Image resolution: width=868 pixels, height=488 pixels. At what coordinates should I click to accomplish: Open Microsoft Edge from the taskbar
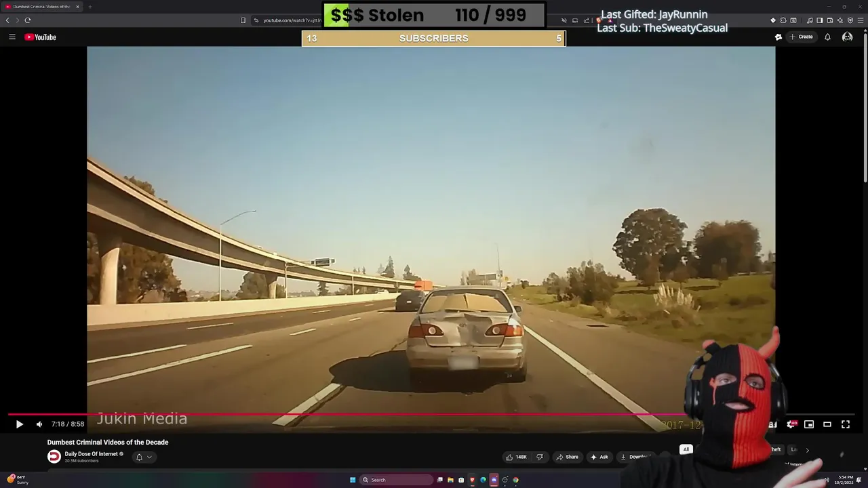pyautogui.click(x=483, y=480)
